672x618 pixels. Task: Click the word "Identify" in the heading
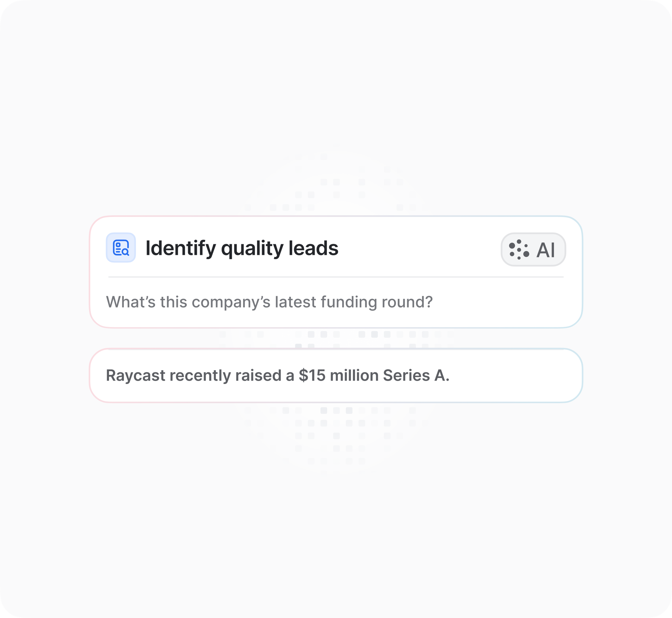click(181, 248)
